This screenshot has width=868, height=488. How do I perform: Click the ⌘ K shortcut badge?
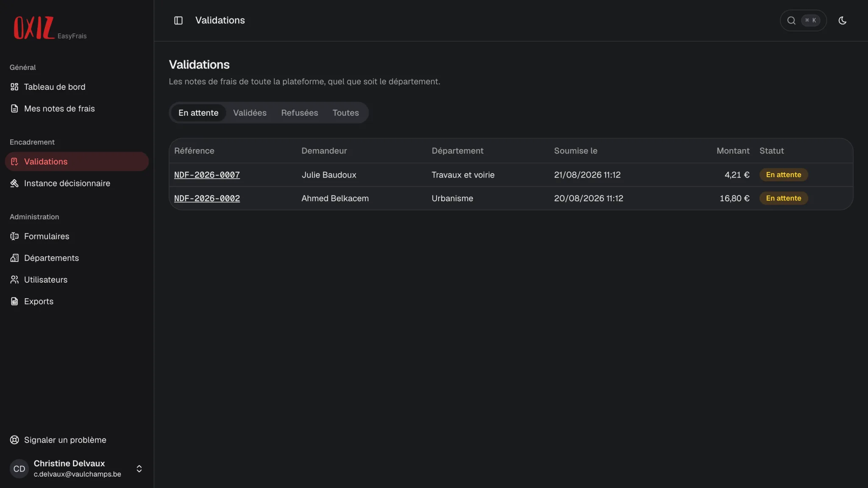coord(810,20)
